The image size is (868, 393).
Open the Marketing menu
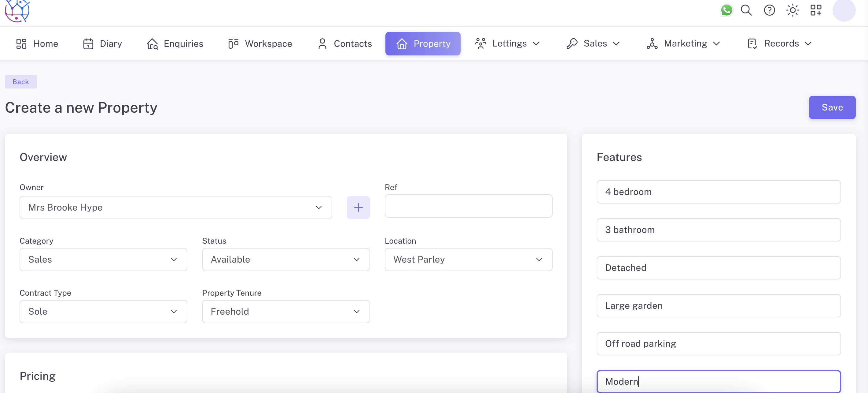pyautogui.click(x=684, y=43)
